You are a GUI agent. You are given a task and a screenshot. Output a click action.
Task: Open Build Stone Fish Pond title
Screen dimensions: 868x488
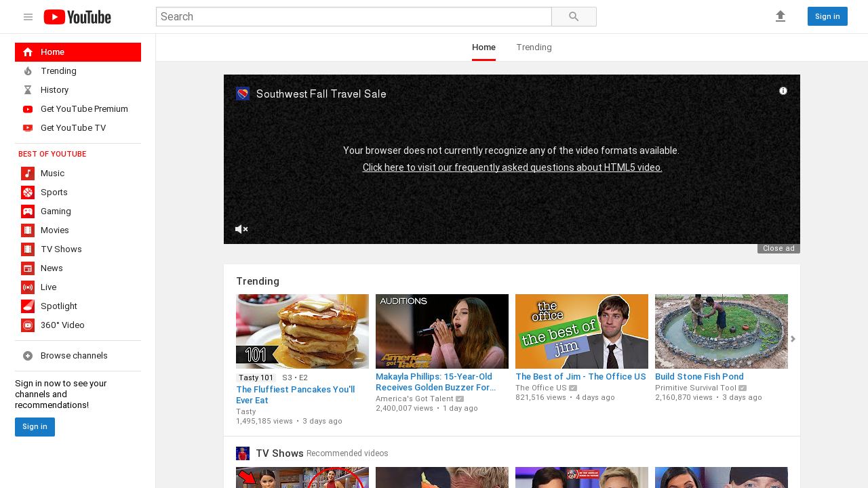coord(699,377)
